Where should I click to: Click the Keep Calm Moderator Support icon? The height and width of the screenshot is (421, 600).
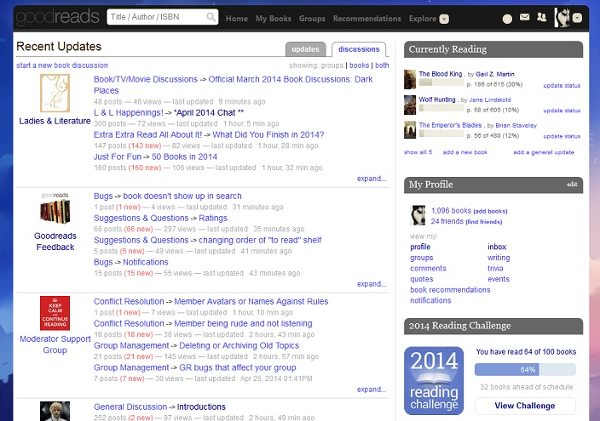click(54, 313)
